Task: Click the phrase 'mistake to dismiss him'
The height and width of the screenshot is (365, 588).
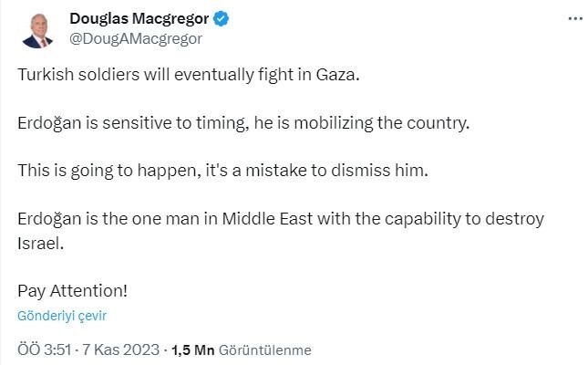Action: (x=336, y=171)
